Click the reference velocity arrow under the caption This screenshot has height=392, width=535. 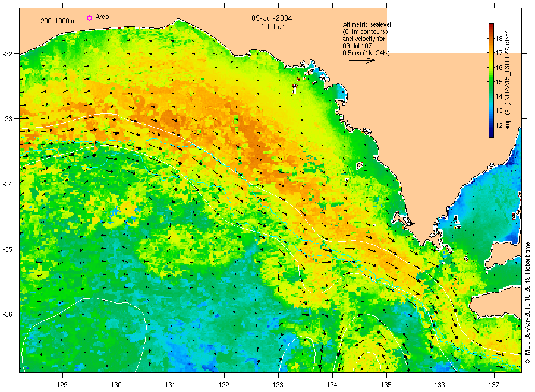pos(362,61)
